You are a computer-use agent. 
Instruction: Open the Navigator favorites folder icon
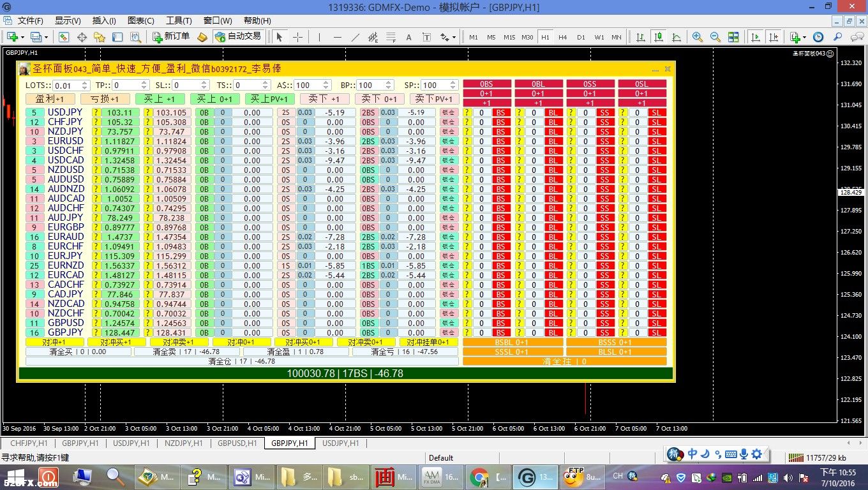click(x=100, y=37)
